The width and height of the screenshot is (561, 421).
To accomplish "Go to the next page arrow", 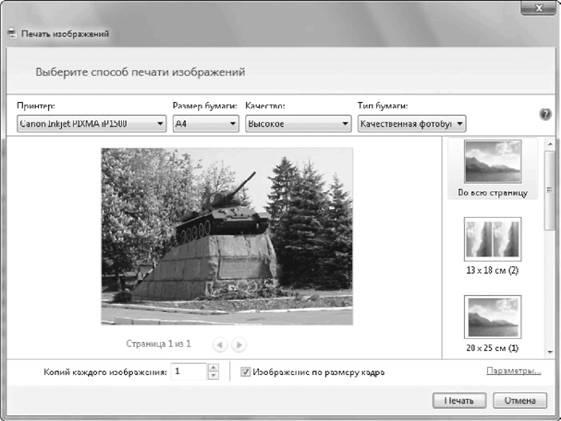I will (239, 345).
